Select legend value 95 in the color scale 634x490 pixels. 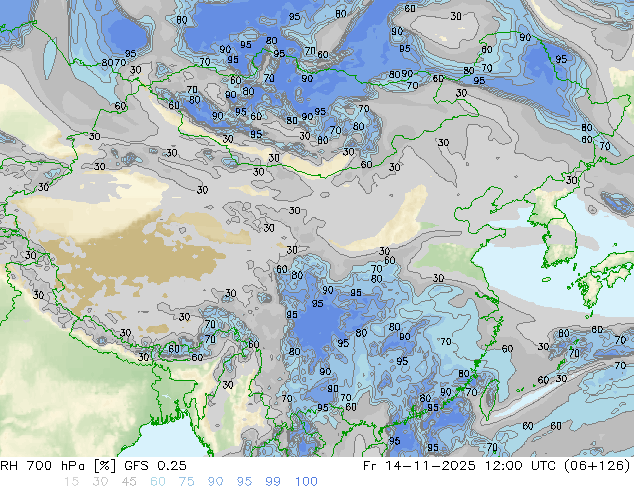[244, 482]
